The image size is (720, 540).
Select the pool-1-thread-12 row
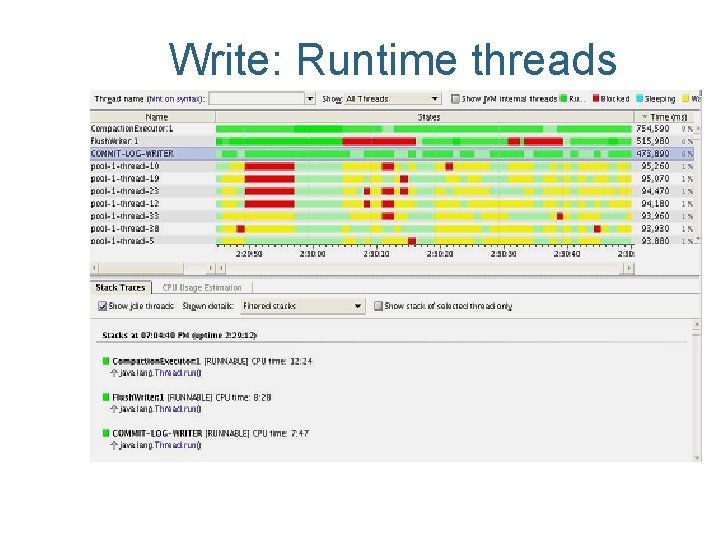[x=392, y=203]
